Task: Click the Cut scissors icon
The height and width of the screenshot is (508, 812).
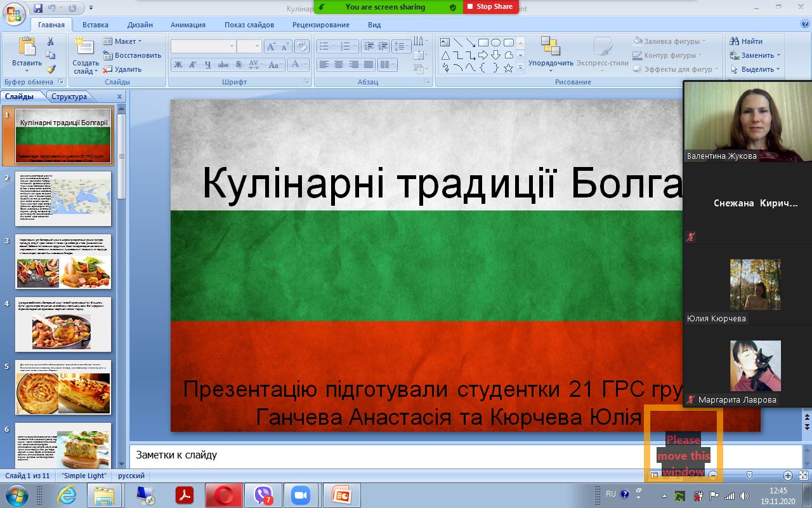Action: tap(51, 41)
